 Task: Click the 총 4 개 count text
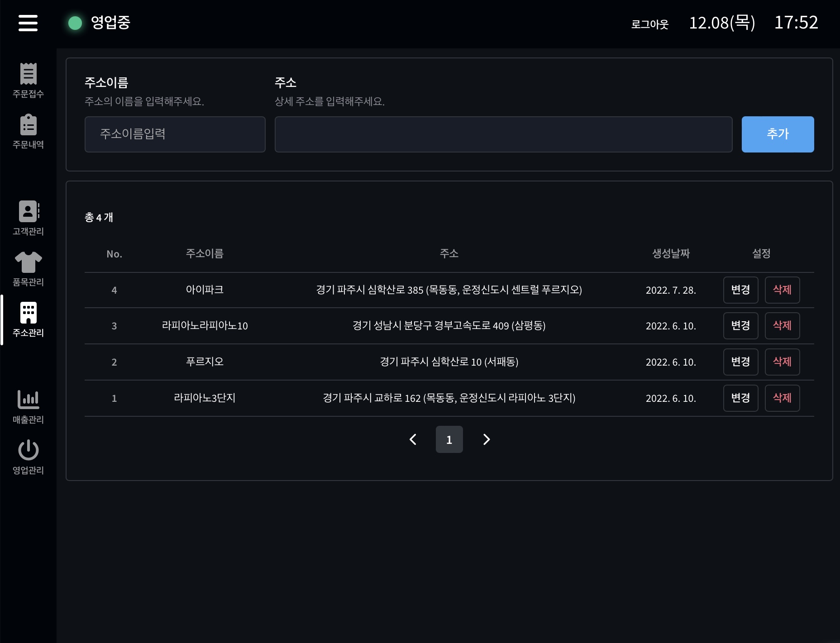coord(99,218)
